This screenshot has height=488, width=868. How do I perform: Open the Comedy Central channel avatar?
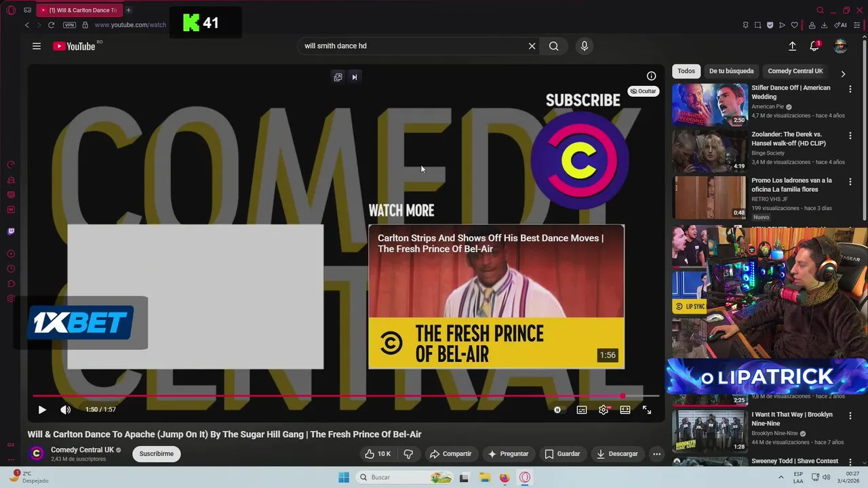click(x=37, y=453)
